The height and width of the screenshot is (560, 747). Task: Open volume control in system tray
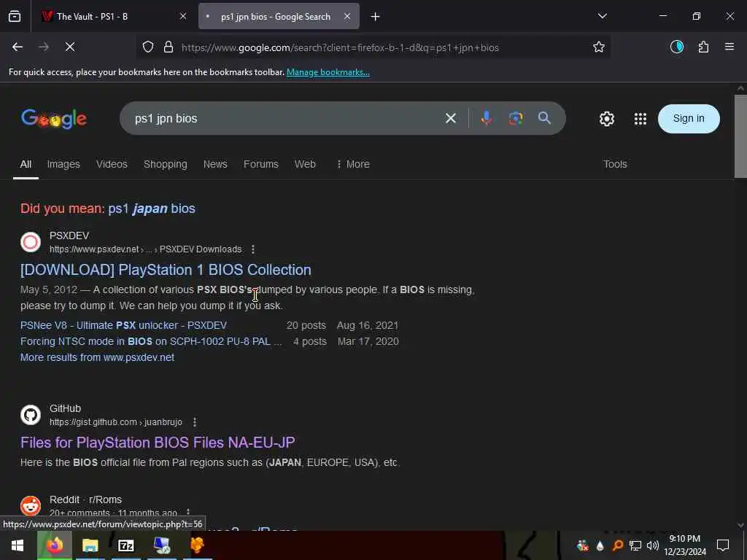(x=653, y=545)
